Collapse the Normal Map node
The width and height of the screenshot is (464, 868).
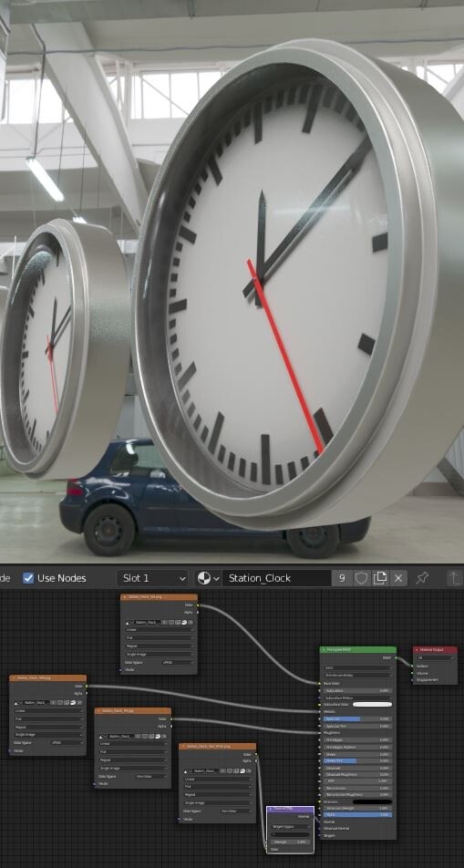(270, 809)
